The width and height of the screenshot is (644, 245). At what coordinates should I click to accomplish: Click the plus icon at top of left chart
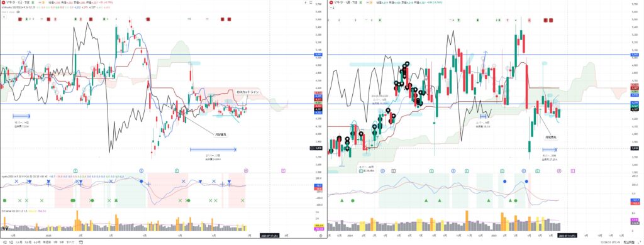[306, 3]
